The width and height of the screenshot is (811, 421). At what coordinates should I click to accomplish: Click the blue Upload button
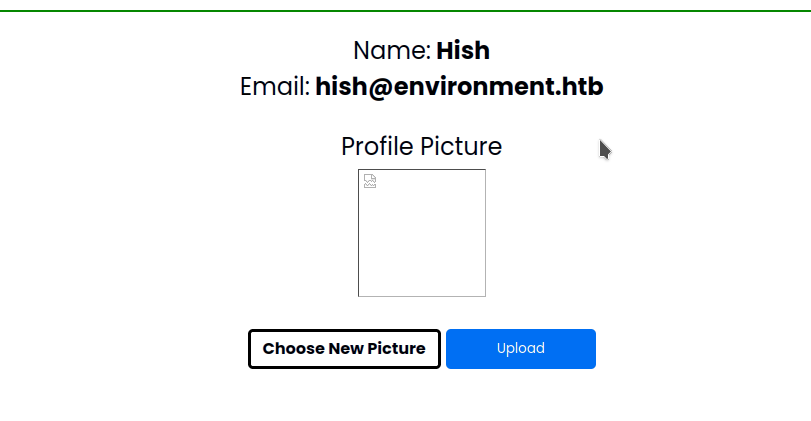click(521, 349)
